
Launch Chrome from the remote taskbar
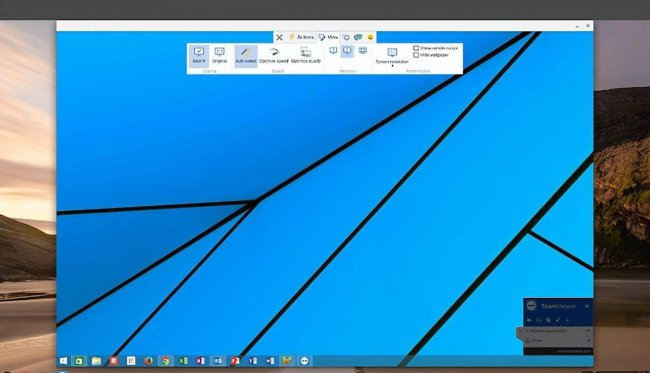coord(165,361)
